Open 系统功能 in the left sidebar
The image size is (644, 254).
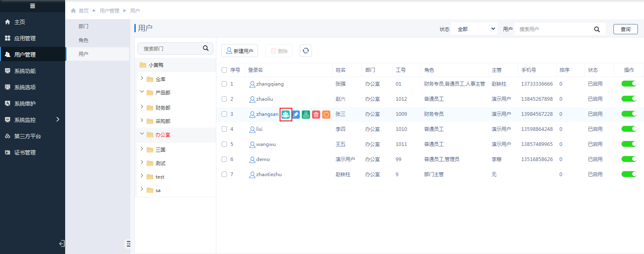pos(25,71)
